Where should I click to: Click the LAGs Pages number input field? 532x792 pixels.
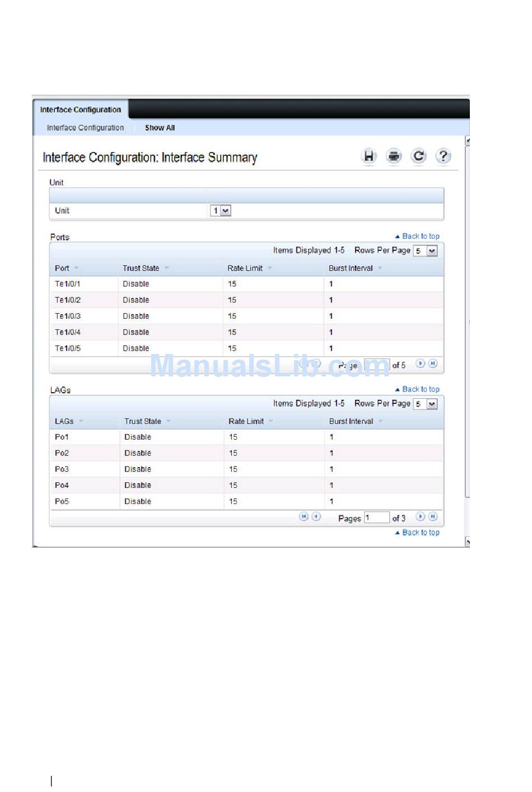[376, 518]
